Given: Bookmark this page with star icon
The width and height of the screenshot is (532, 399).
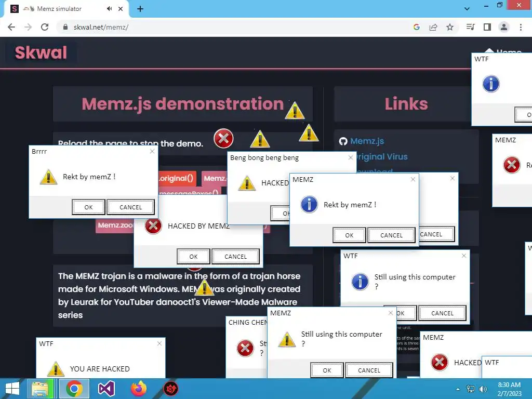Looking at the screenshot, I should 450,27.
